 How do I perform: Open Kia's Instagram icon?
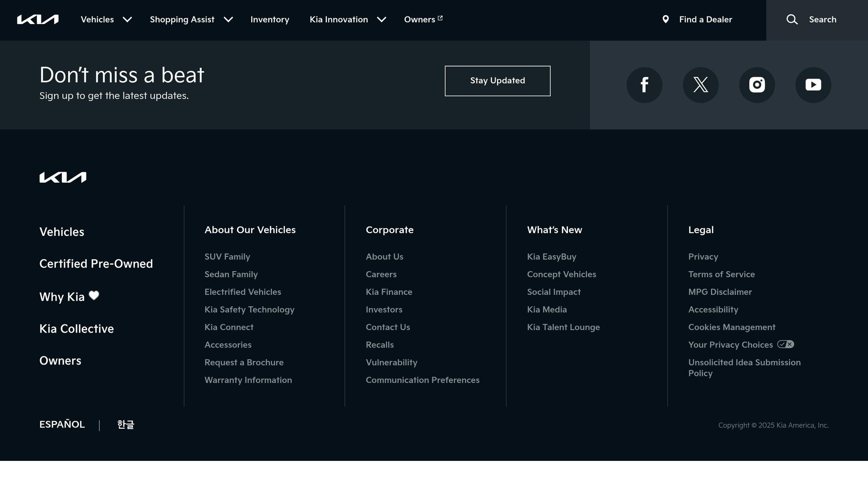point(757,85)
